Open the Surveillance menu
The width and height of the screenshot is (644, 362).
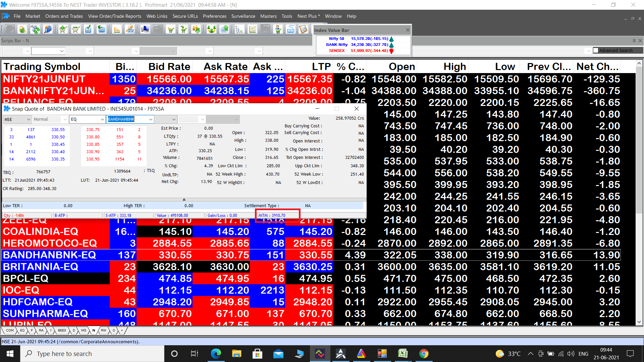243,16
